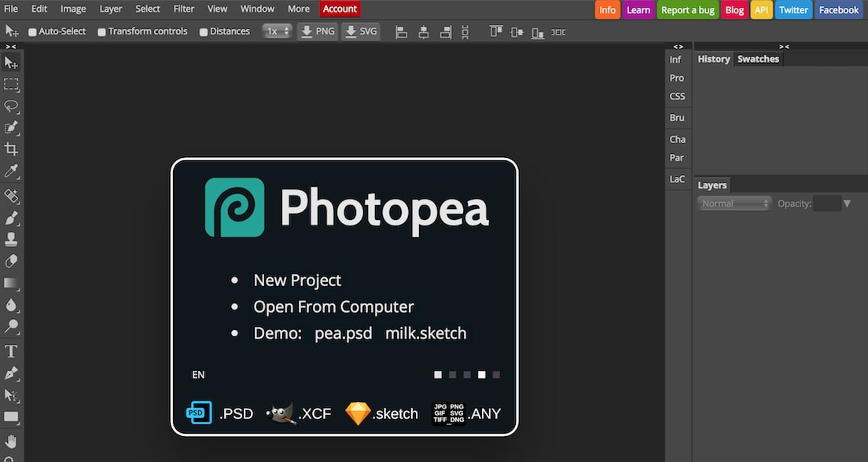Screen dimensions: 868x462
Task: Open the Cha character side panel
Action: pyautogui.click(x=677, y=139)
